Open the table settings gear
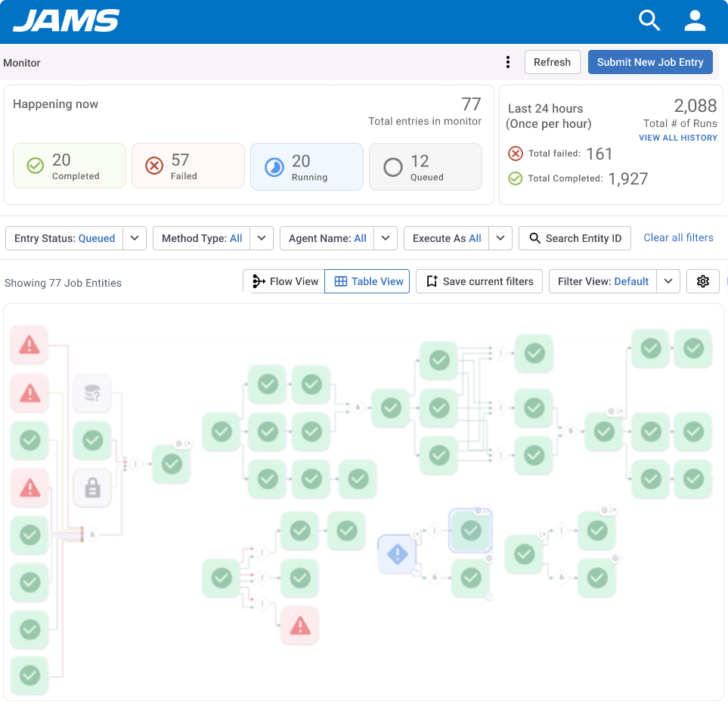Viewport: 728px width, 707px height. pyautogui.click(x=702, y=281)
